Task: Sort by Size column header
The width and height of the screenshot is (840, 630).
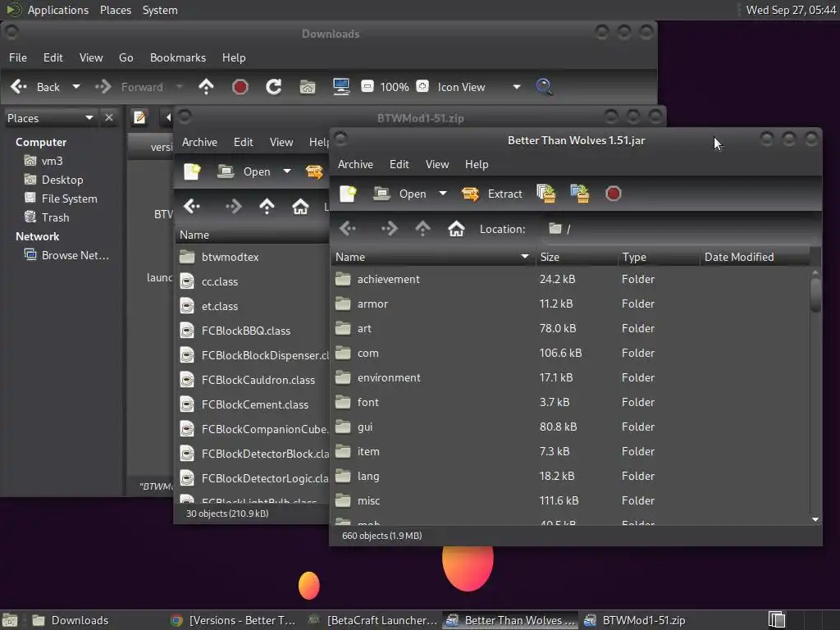Action: pyautogui.click(x=577, y=257)
